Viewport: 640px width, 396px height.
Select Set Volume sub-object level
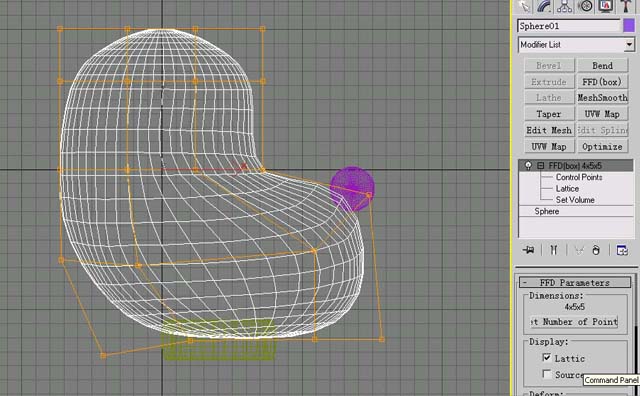tap(575, 200)
